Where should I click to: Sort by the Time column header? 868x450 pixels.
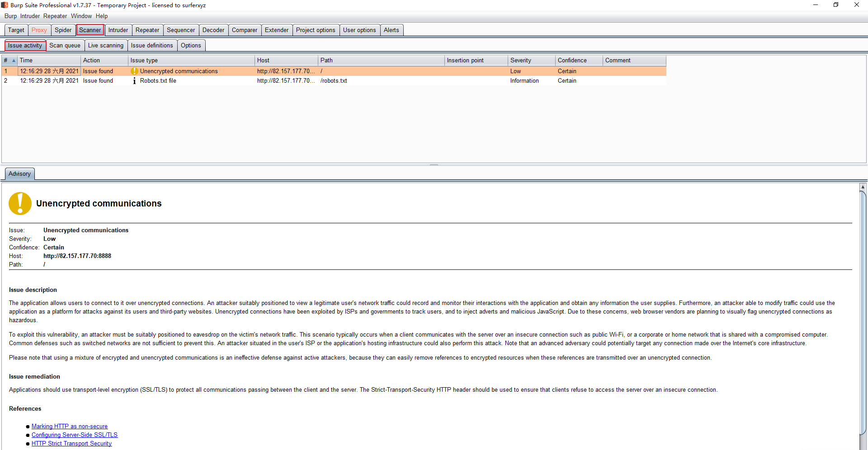click(x=49, y=61)
